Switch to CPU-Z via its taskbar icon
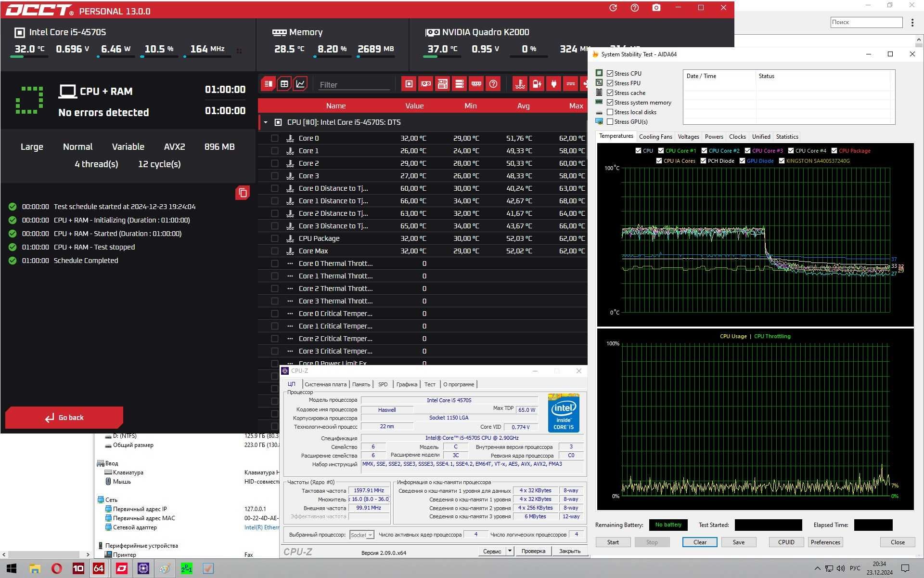924x578 pixels. click(143, 568)
